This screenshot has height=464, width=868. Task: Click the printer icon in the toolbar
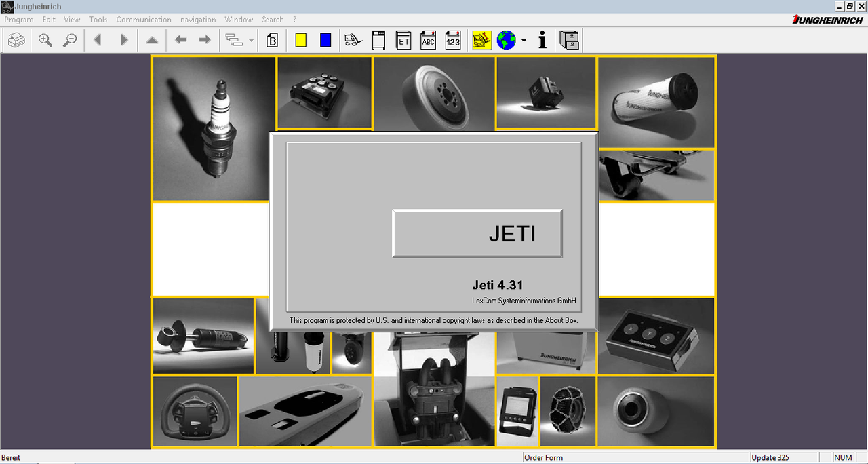(16, 41)
